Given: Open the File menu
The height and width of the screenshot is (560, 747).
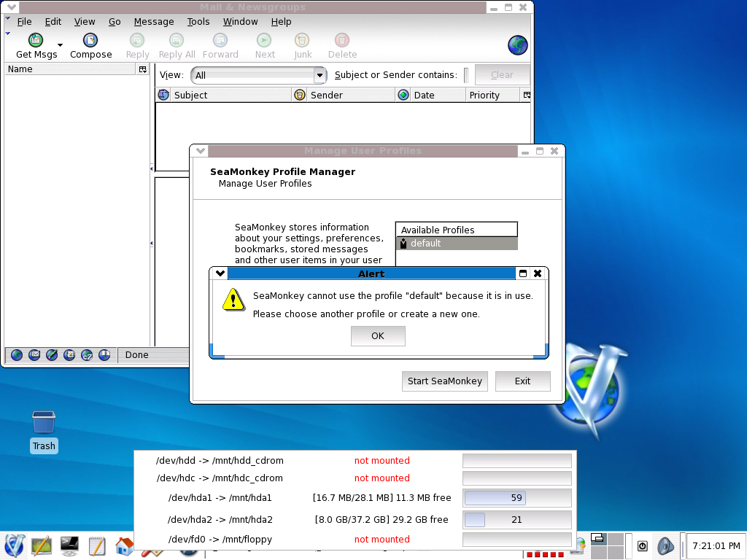Looking at the screenshot, I should tap(24, 21).
